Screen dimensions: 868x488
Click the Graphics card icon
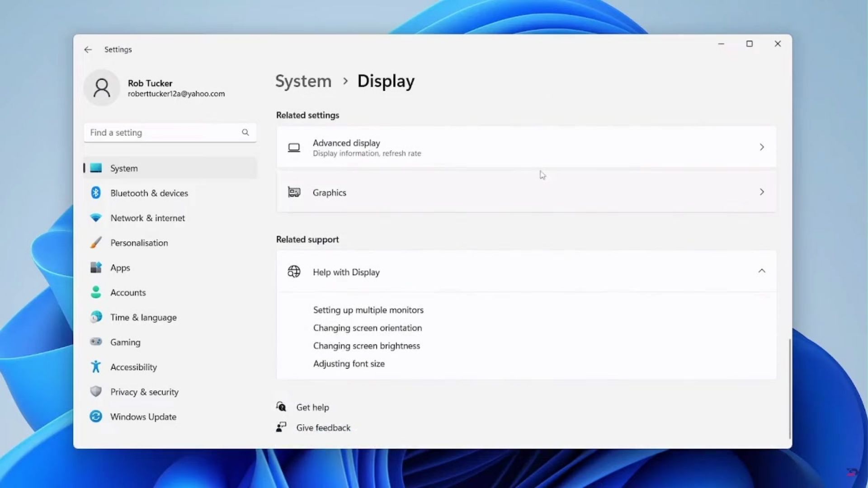click(294, 192)
